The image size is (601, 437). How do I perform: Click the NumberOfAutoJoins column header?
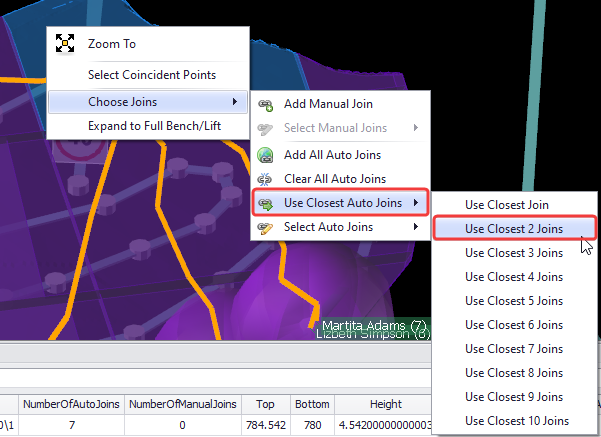(71, 404)
